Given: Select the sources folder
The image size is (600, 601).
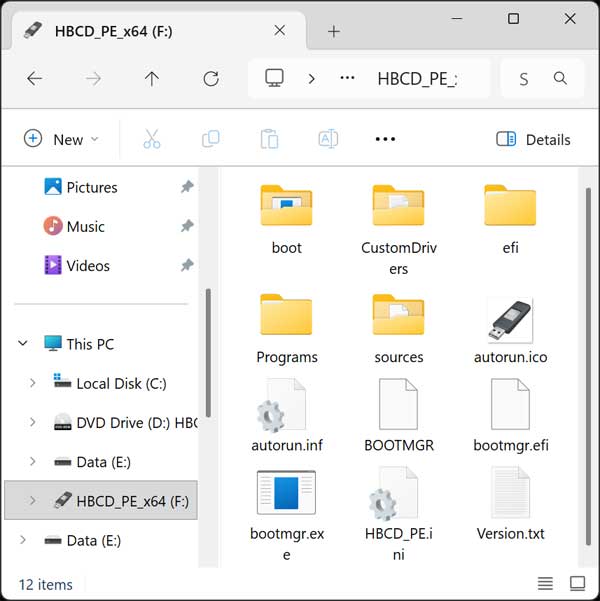Looking at the screenshot, I should tap(399, 329).
